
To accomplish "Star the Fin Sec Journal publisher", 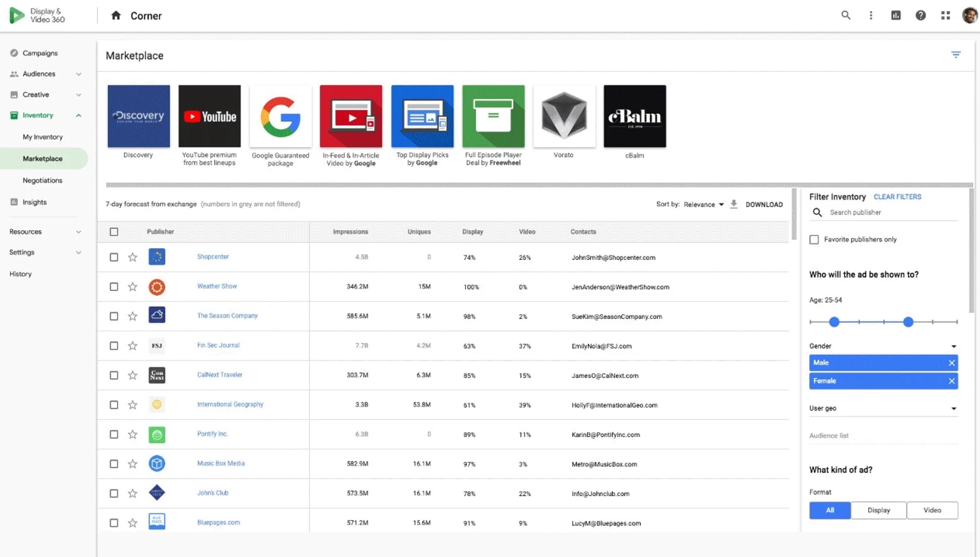I will (x=132, y=346).
